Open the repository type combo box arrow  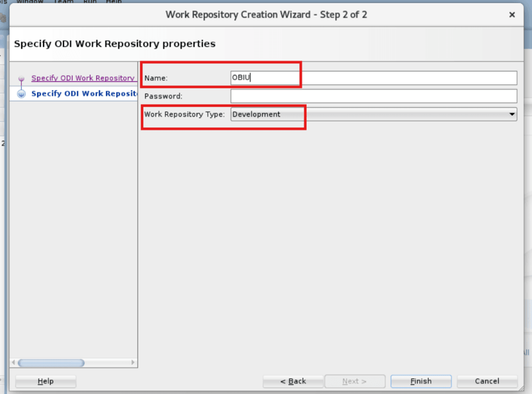[512, 114]
